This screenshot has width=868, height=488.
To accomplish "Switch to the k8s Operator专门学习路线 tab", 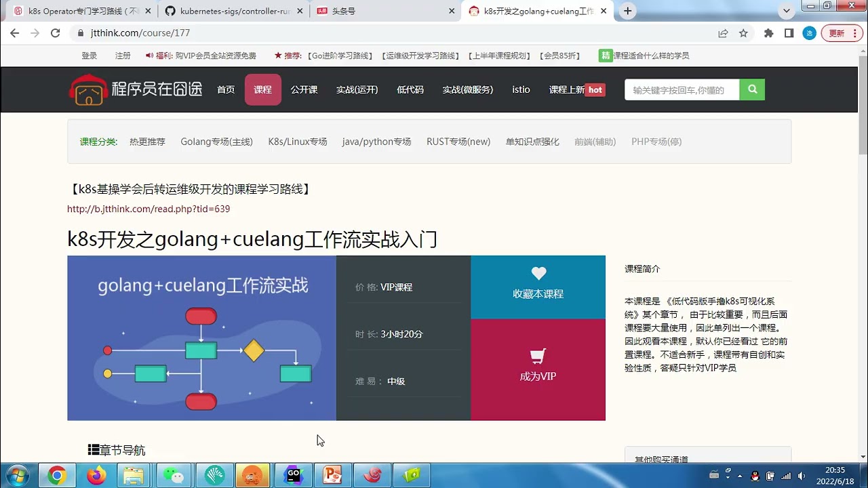I will point(83,11).
